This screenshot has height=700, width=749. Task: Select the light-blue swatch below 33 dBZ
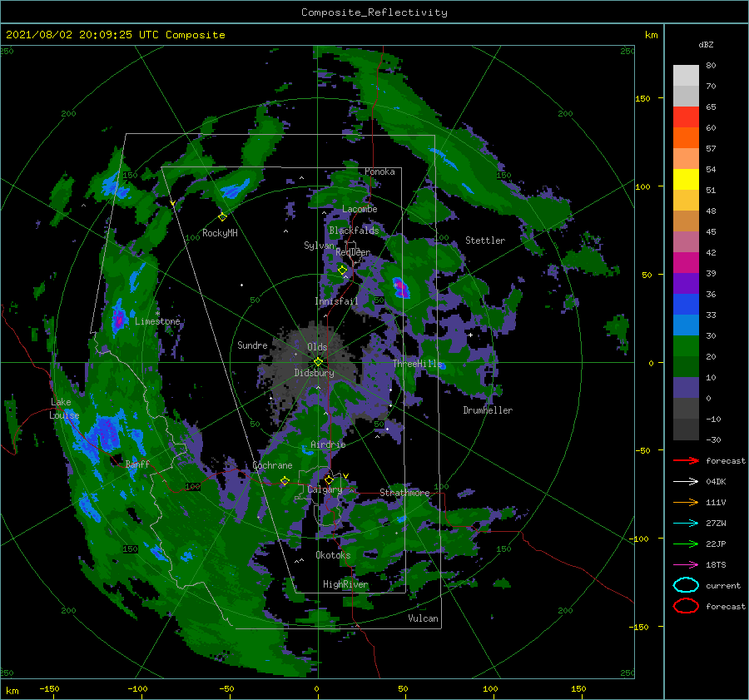click(x=686, y=325)
